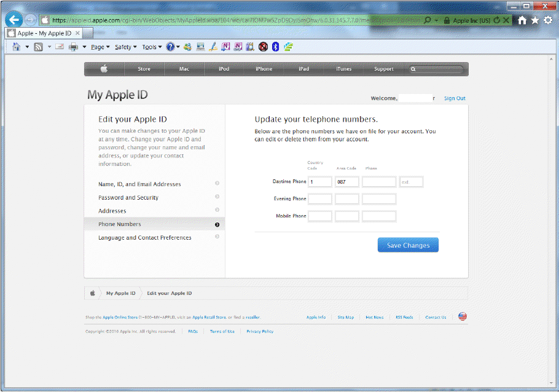
Task: Open the Help question mark icon
Action: click(170, 47)
